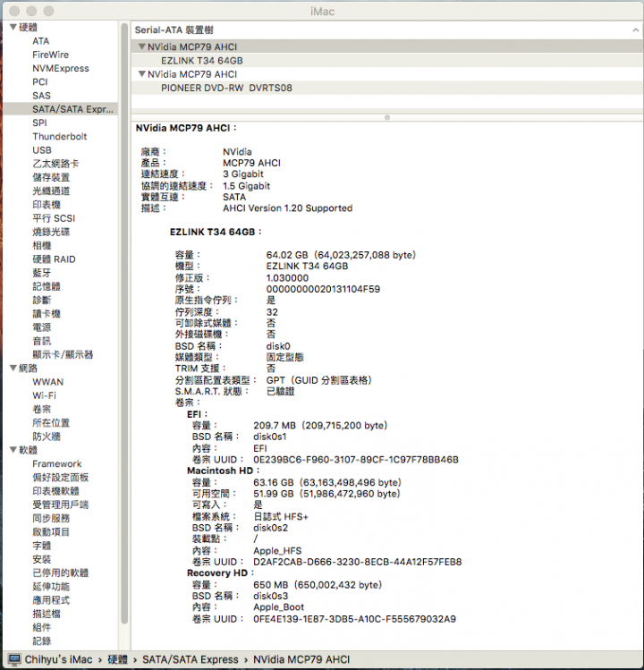The image size is (644, 670).
Task: Select Wi-Fi under network
Action: (45, 395)
